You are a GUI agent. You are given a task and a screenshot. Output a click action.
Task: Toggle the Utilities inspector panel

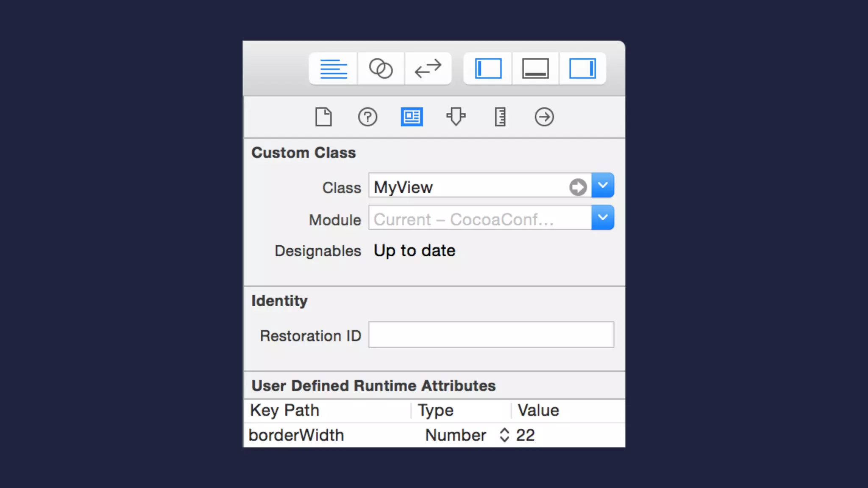click(x=582, y=69)
